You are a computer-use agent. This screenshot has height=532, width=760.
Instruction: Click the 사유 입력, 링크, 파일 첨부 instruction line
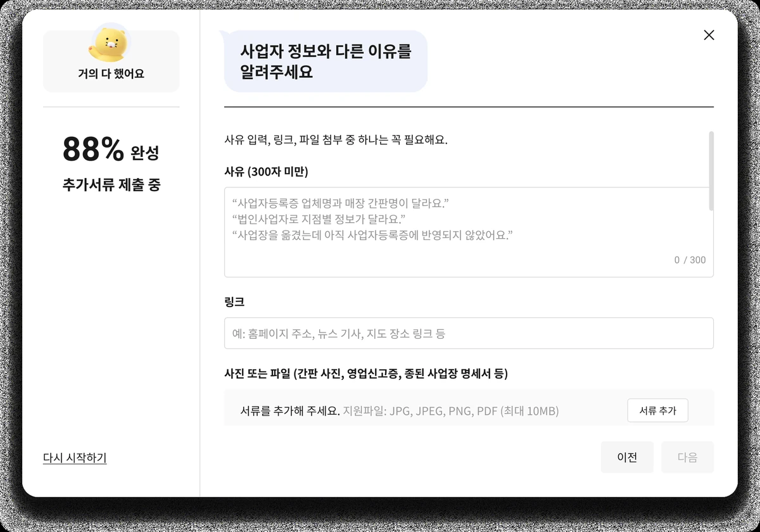click(x=336, y=140)
